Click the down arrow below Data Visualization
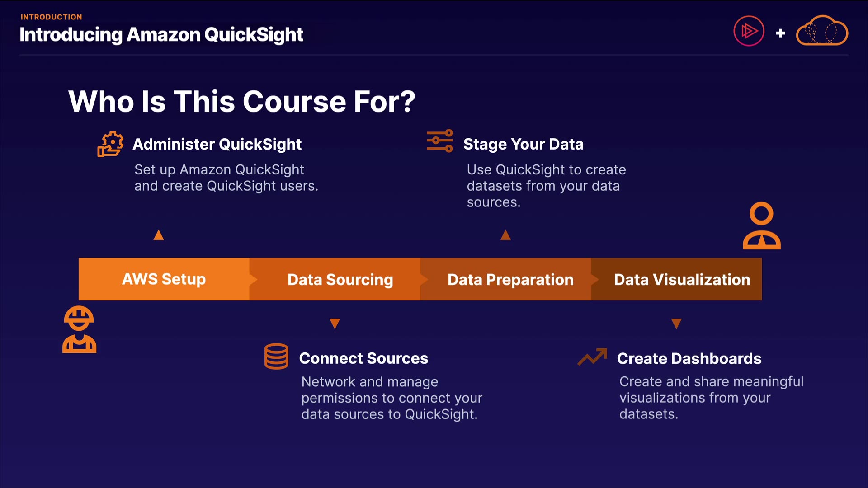This screenshot has width=868, height=488. click(676, 324)
